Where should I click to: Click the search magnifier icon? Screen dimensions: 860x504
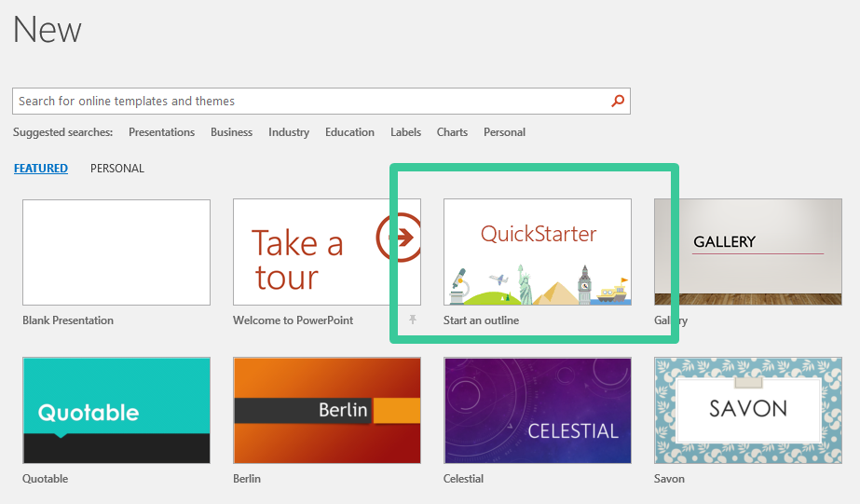pyautogui.click(x=618, y=101)
